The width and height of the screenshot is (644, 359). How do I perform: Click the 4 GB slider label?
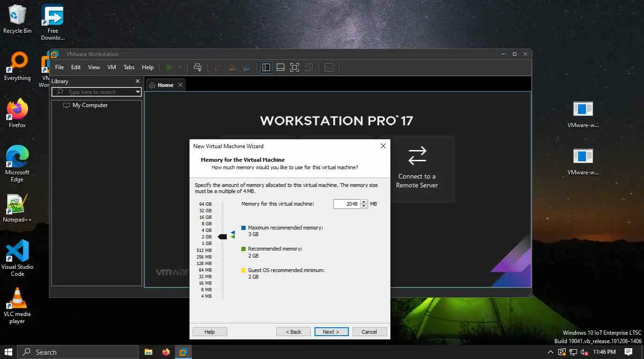(x=206, y=230)
